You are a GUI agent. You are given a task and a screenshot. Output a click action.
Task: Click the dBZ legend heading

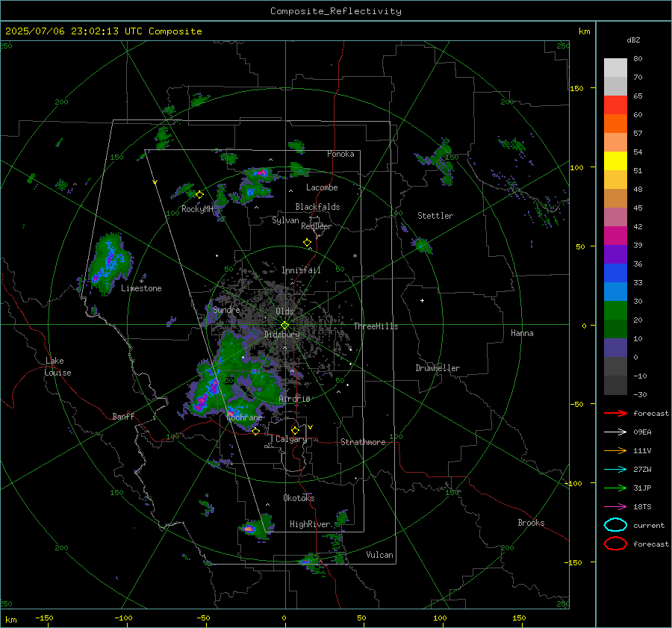[633, 40]
